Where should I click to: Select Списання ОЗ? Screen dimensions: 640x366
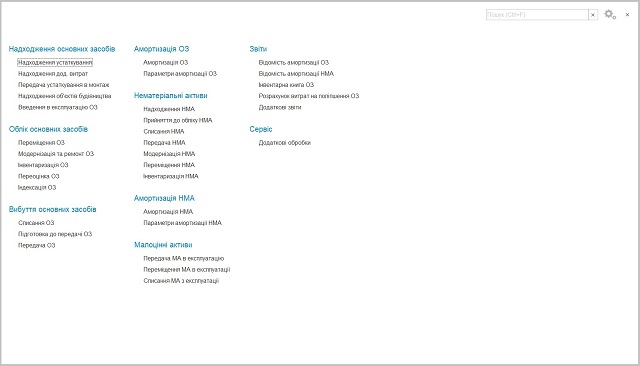[x=36, y=223]
